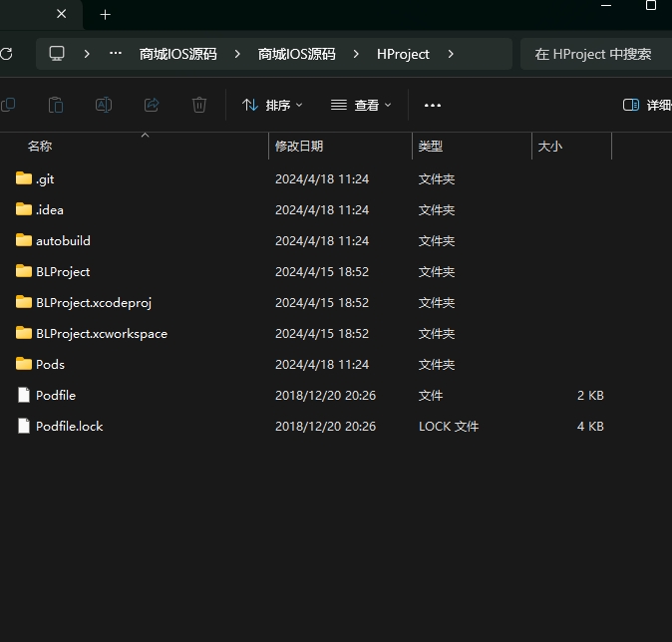
Task: Click the BLProject.xcworkspace folder icon
Action: (24, 333)
